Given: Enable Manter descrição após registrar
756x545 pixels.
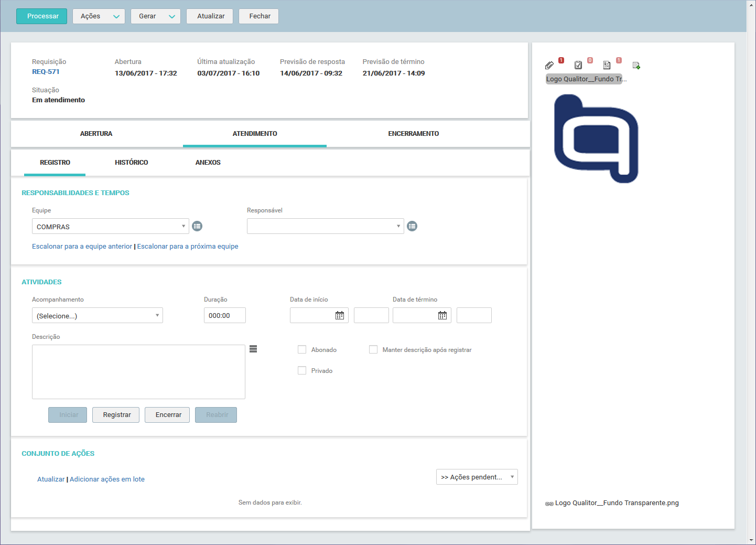Looking at the screenshot, I should (x=373, y=350).
